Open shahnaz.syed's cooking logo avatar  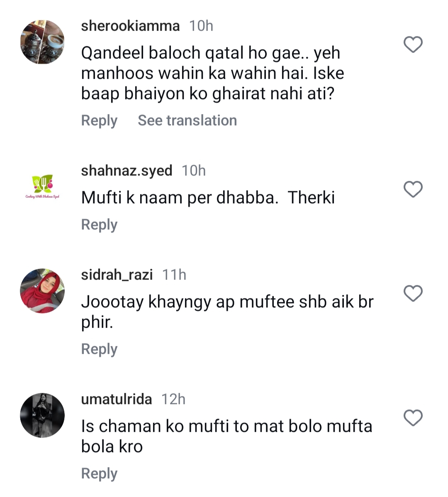42,187
